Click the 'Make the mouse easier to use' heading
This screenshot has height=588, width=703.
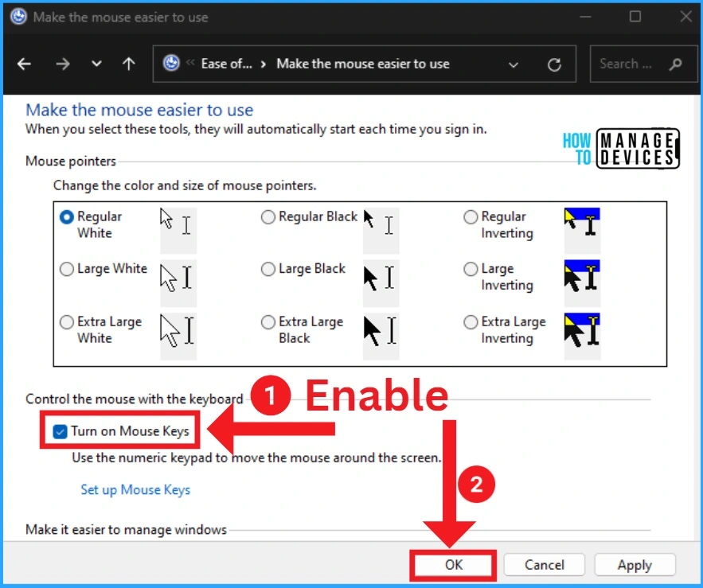tap(139, 110)
